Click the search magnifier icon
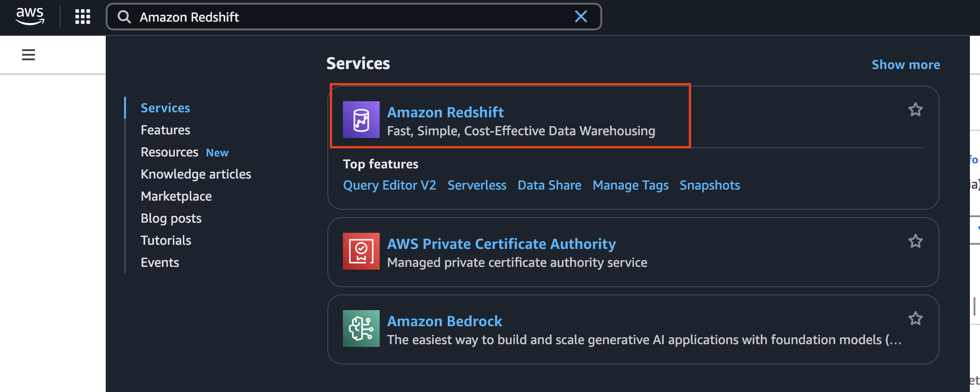The image size is (980, 392). pos(124,17)
